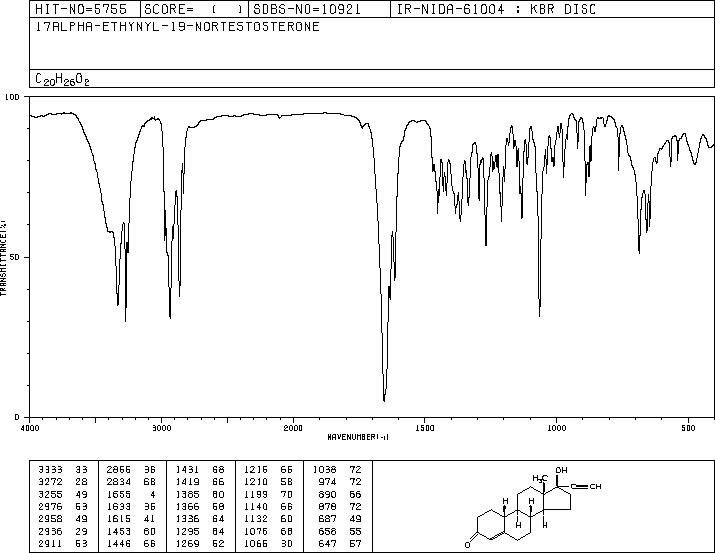Click the 647 peak table entry
Viewport: 715px width, 553px height.
pos(327,544)
